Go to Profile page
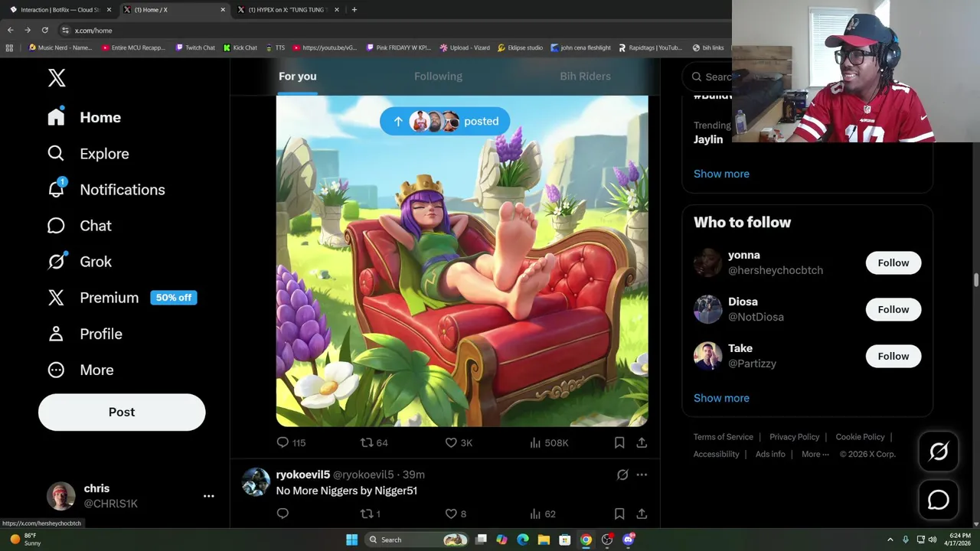The image size is (980, 551). pos(85,334)
